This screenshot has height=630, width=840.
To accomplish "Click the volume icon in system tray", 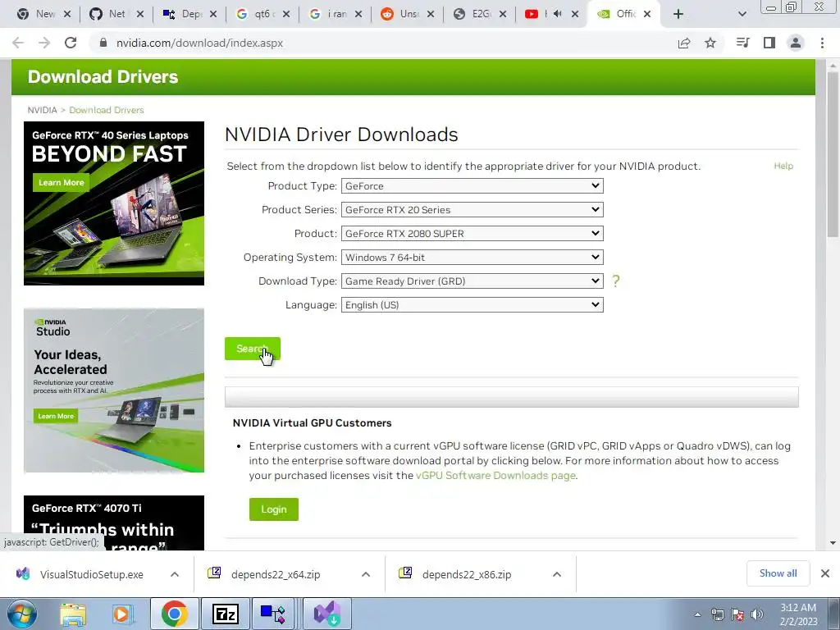I will 757,614.
